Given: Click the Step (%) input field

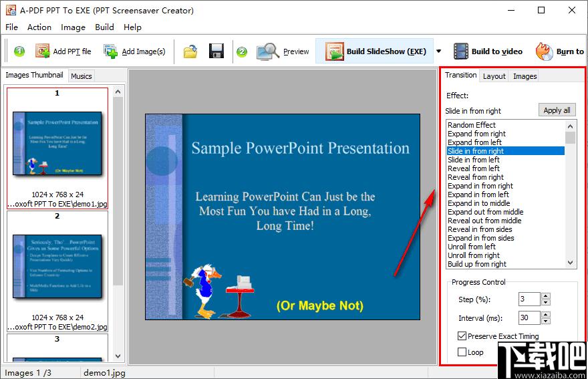Looking at the screenshot, I should coord(529,299).
